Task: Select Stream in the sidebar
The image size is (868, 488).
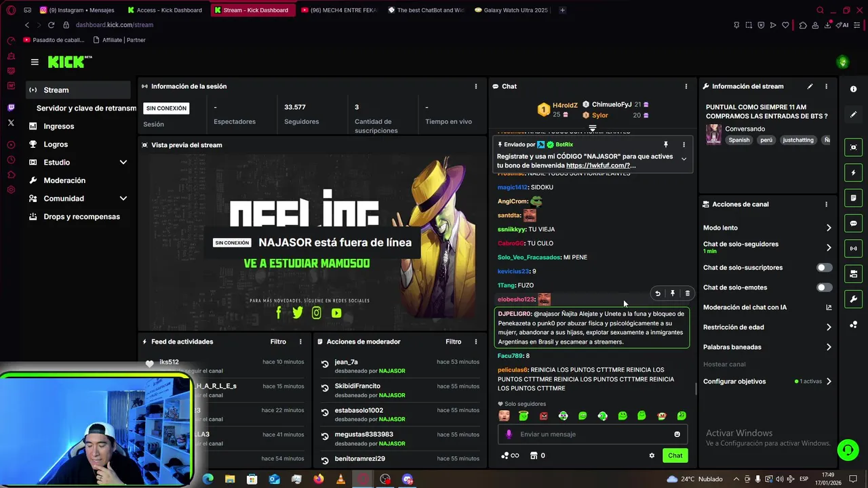Action: point(78,90)
